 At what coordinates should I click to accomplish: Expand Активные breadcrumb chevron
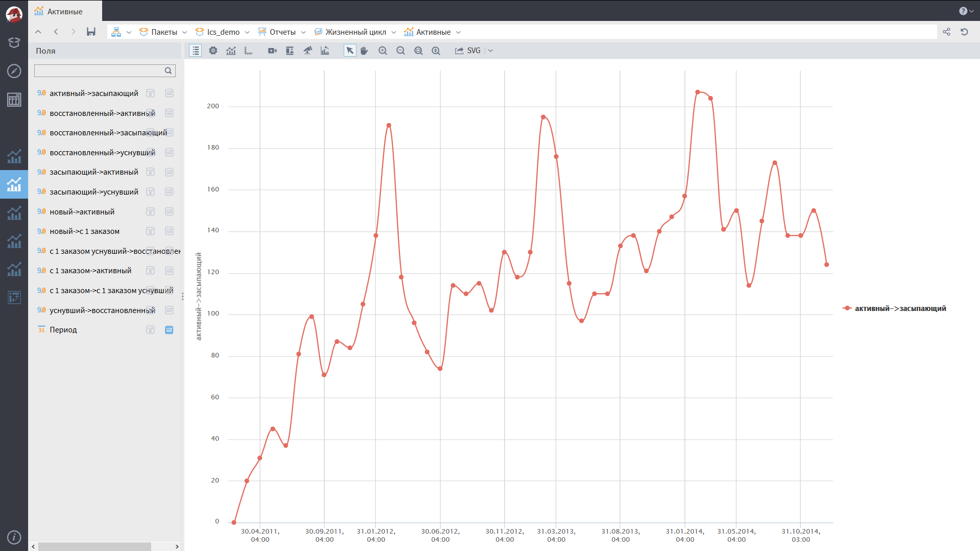pos(459,32)
